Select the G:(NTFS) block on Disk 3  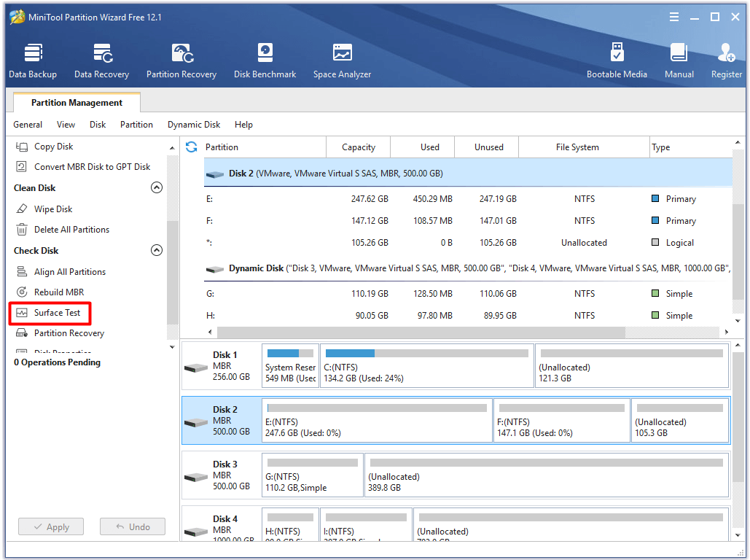(x=313, y=475)
